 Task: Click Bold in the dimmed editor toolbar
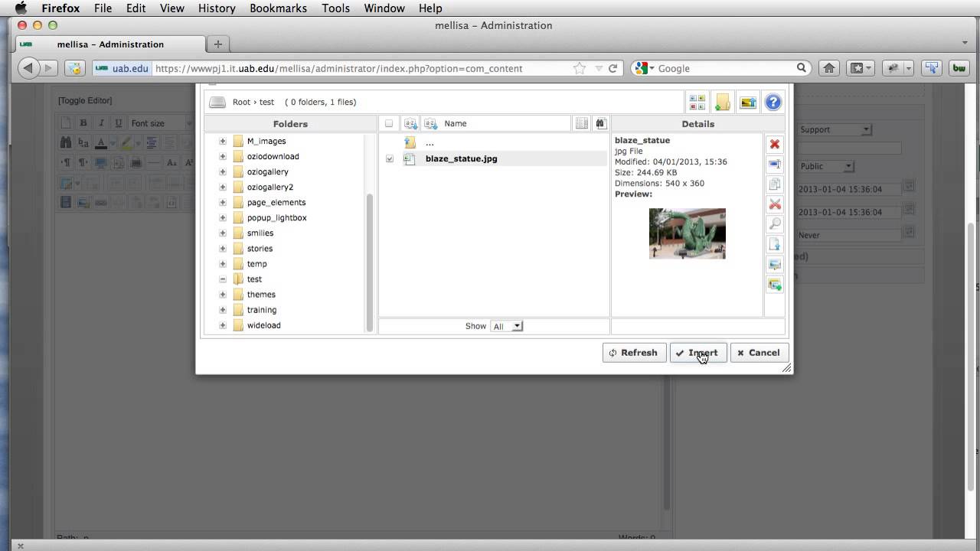click(83, 122)
